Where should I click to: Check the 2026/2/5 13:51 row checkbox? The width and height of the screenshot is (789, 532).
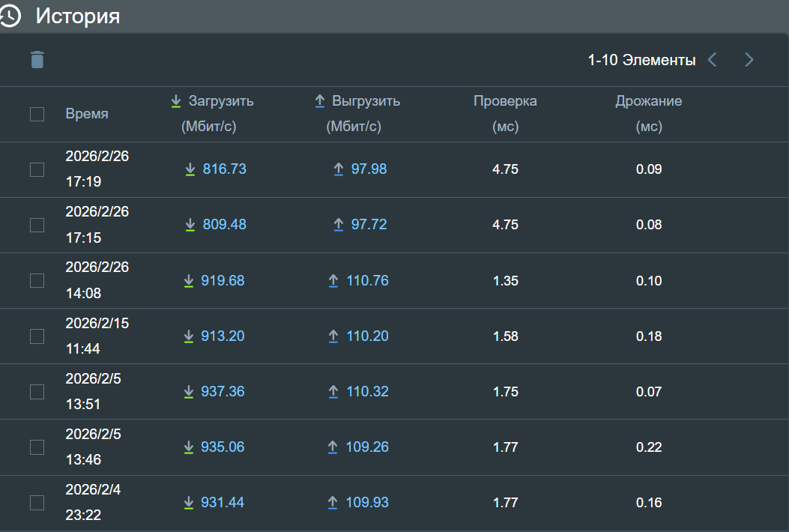37,392
